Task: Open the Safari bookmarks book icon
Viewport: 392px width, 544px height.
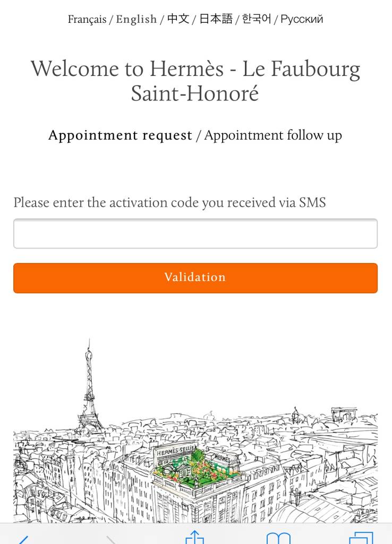Action: 278,538
